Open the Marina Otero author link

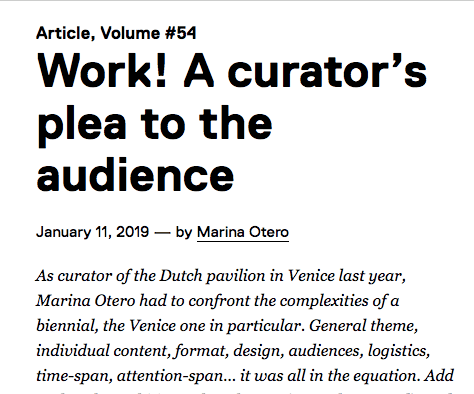243,232
